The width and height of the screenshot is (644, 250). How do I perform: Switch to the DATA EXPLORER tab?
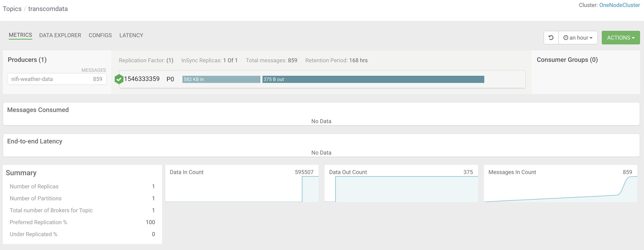tap(60, 35)
